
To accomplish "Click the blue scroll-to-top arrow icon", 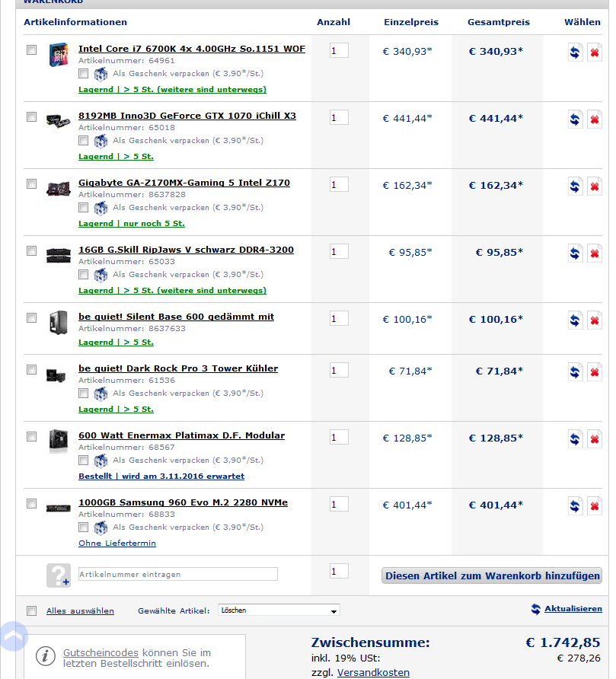I will click(14, 636).
